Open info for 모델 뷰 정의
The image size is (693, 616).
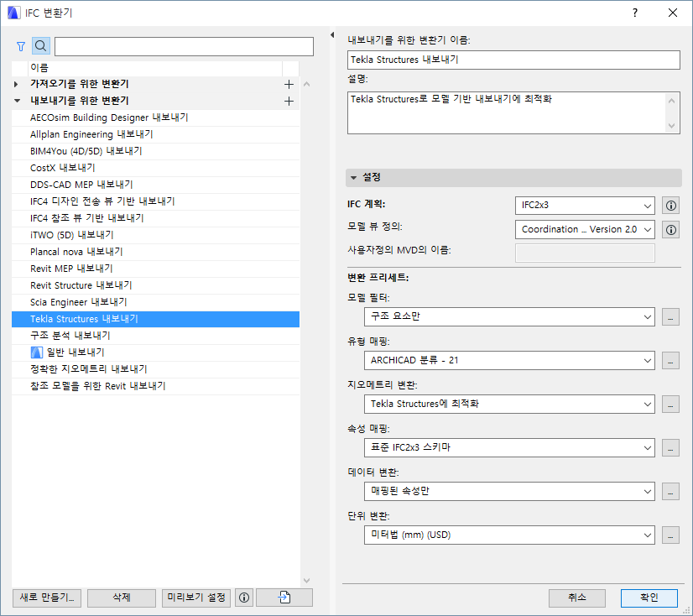pyautogui.click(x=671, y=230)
